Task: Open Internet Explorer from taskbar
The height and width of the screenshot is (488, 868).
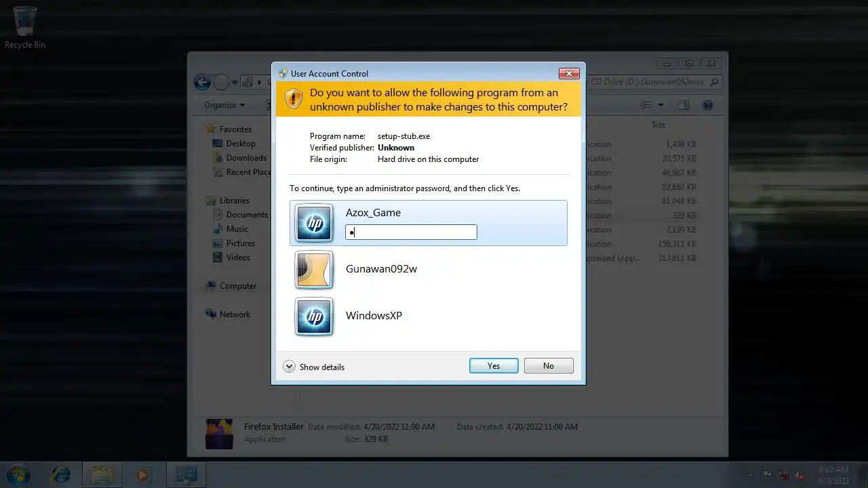Action: pyautogui.click(x=61, y=474)
